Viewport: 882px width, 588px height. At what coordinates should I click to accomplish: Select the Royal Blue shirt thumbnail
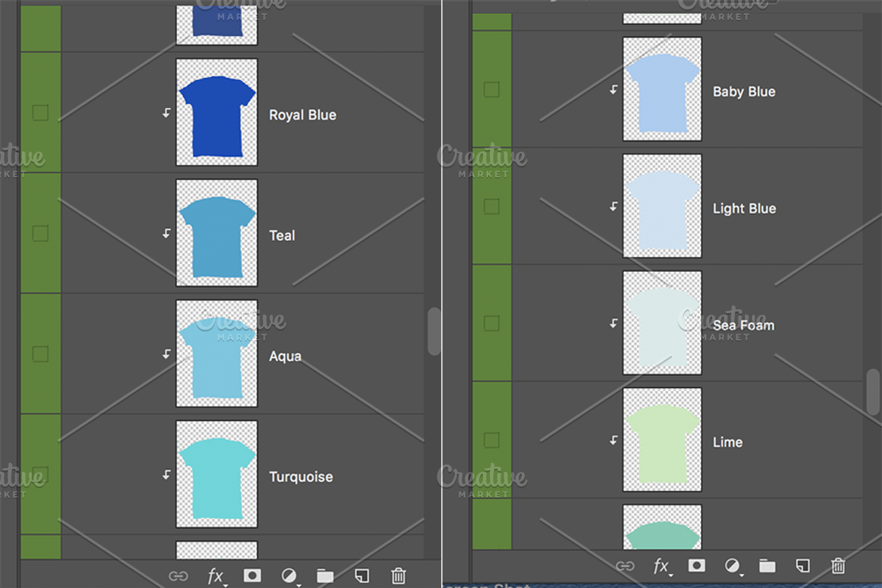click(x=217, y=112)
